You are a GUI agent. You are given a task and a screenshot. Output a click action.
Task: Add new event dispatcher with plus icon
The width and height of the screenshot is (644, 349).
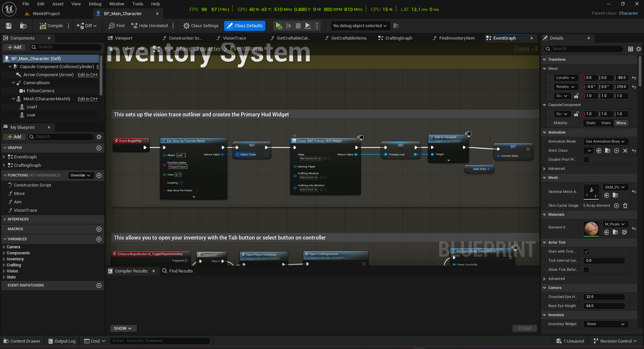[x=99, y=285]
